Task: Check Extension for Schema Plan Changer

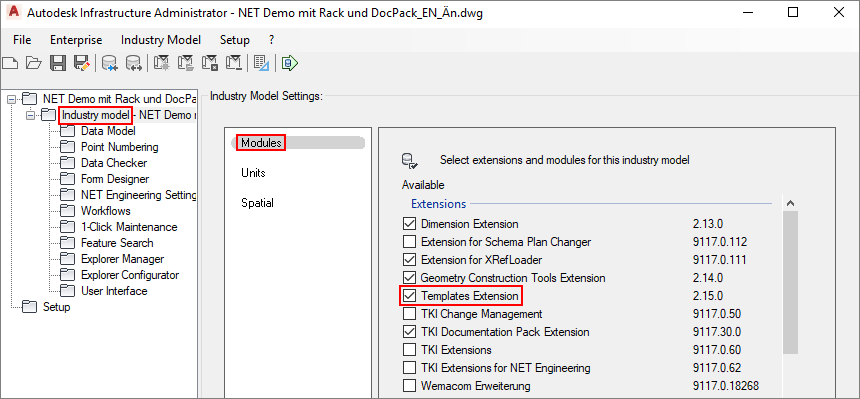Action: [x=409, y=241]
